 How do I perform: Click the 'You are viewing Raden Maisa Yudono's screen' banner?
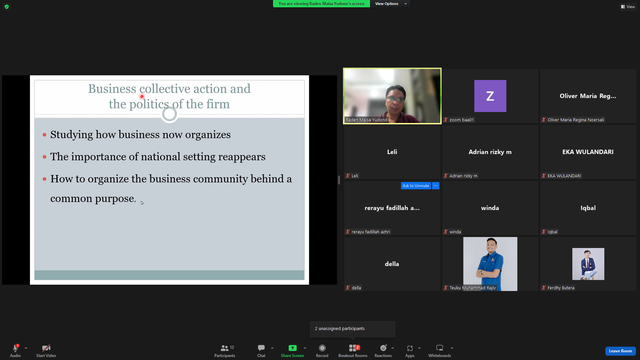point(321,4)
